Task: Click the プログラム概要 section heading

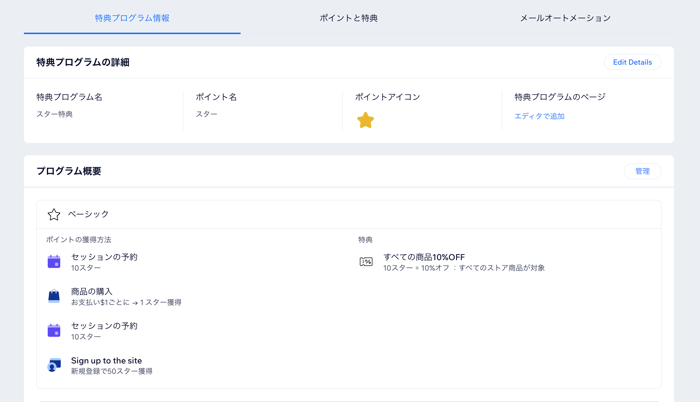Action: click(x=69, y=171)
